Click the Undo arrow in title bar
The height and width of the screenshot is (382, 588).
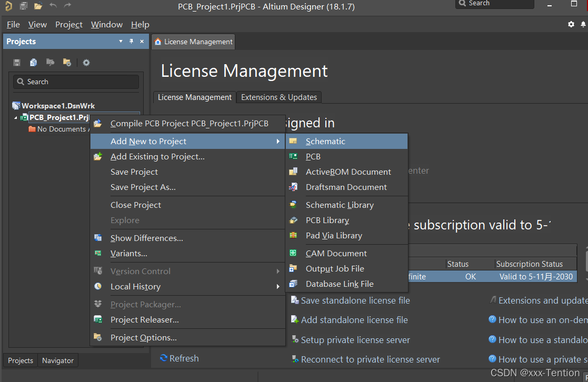[53, 6]
